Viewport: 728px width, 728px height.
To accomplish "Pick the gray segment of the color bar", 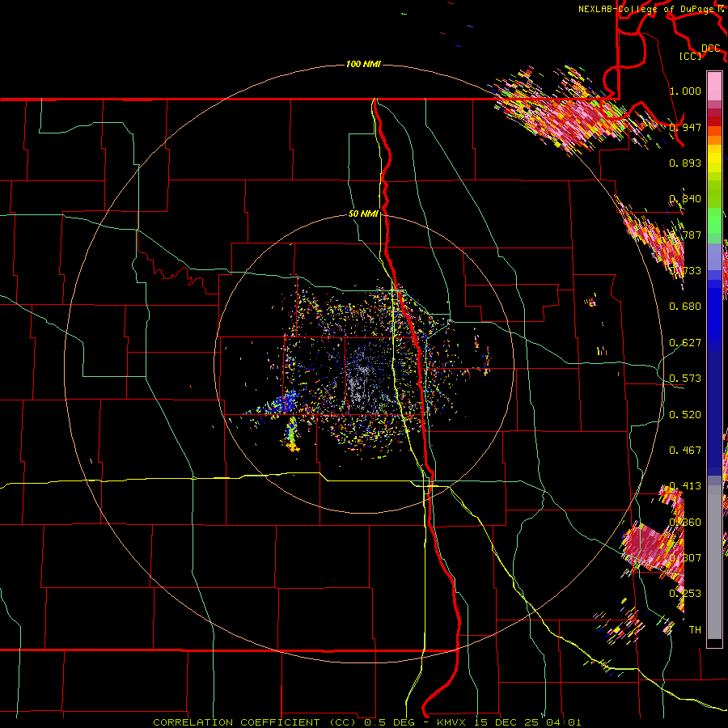I will 714,562.
